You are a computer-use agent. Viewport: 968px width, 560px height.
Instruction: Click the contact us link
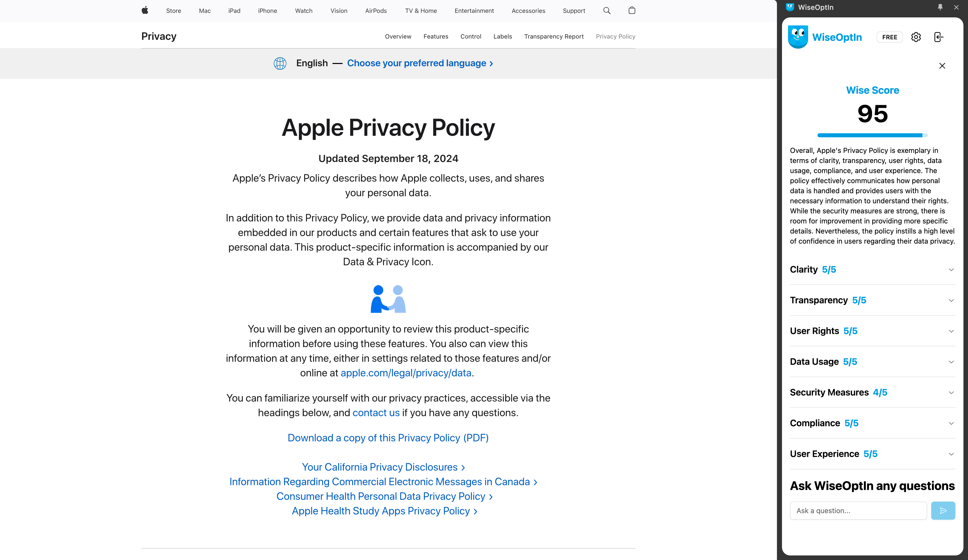376,413
